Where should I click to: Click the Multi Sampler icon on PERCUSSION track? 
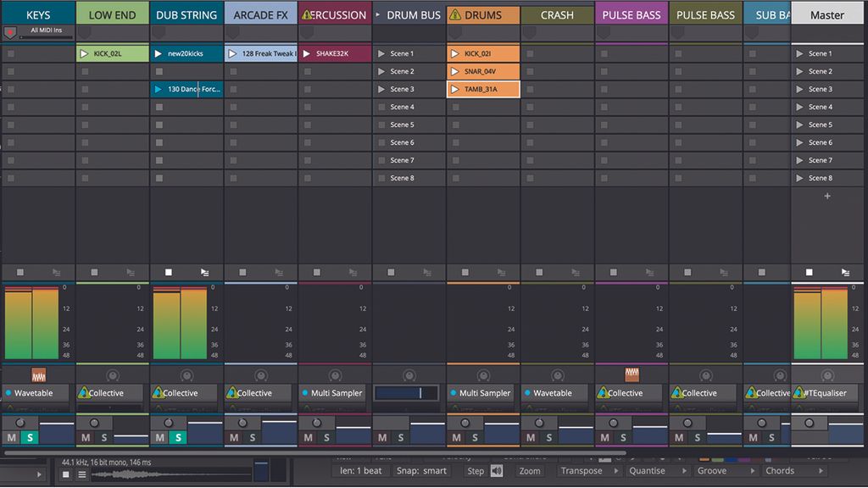(x=335, y=393)
